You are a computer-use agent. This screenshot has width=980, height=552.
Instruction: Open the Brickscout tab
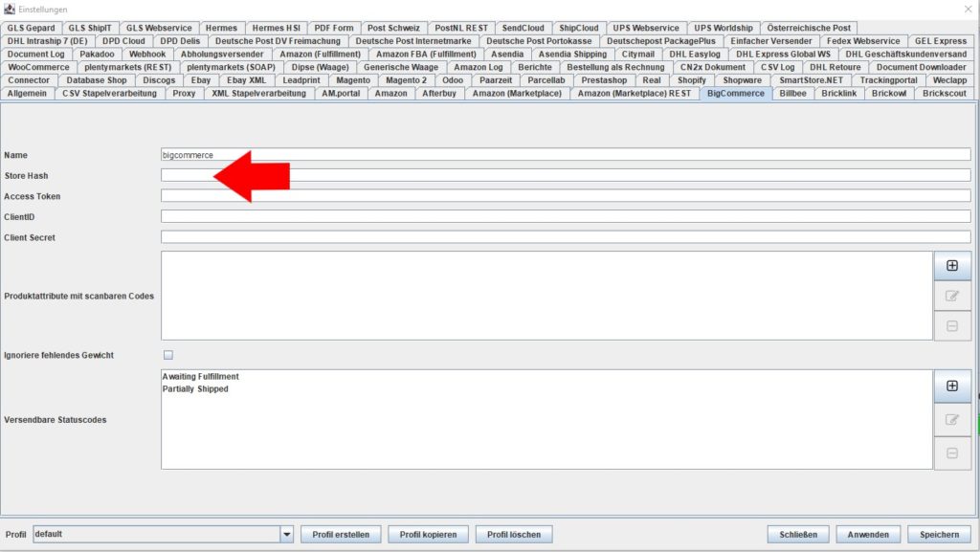(945, 94)
